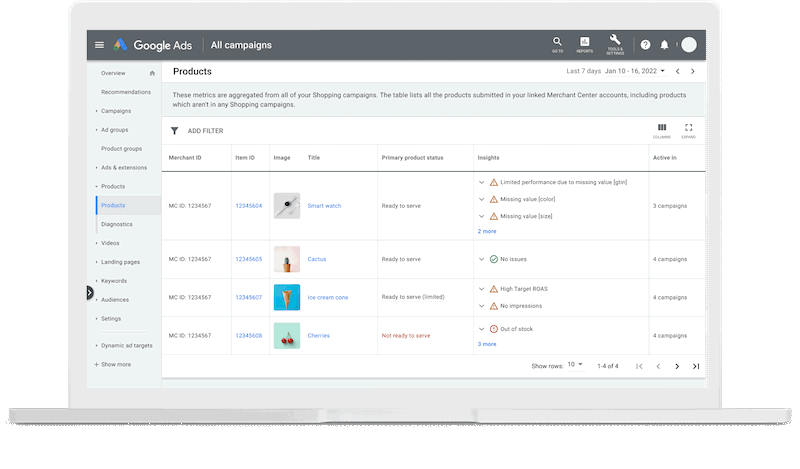Expand the No issues insight

click(481, 259)
